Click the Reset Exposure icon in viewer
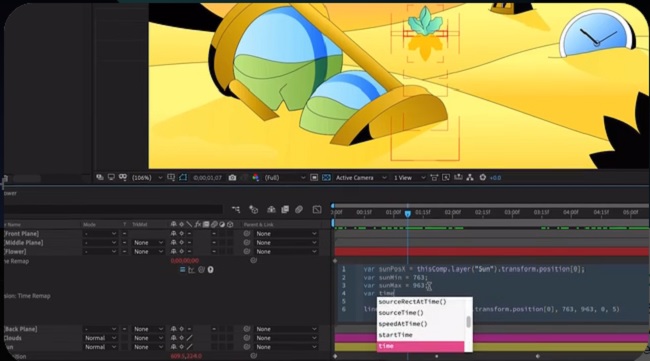The image size is (650, 361). click(x=483, y=177)
